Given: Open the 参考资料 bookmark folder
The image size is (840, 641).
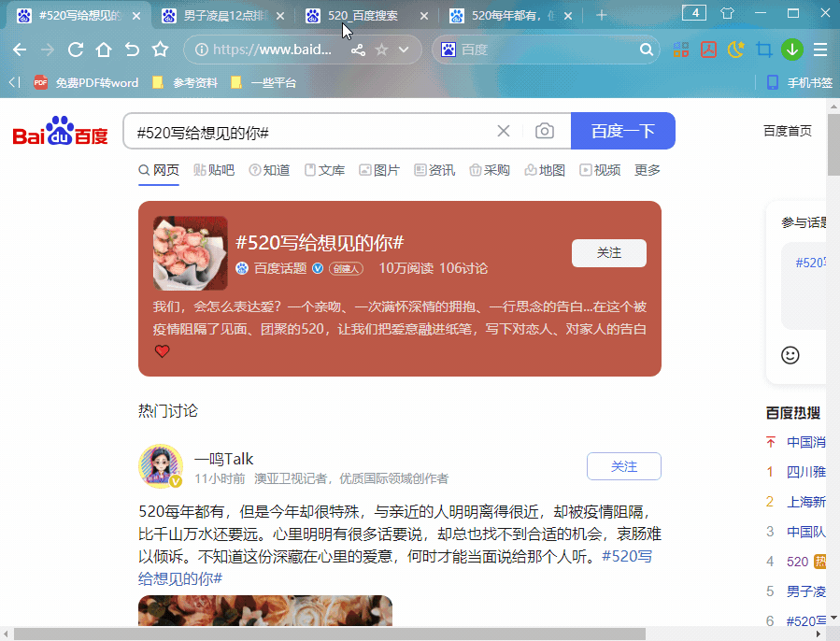Looking at the screenshot, I should pos(185,82).
